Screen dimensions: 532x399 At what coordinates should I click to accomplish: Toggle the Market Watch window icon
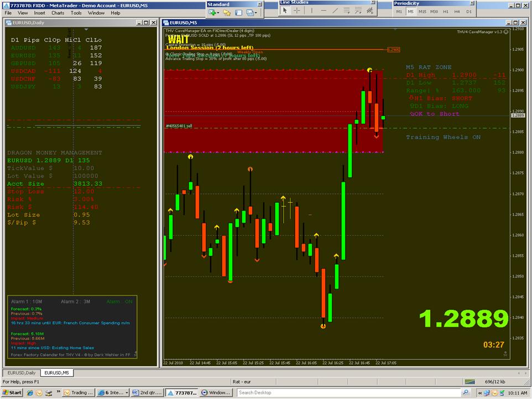[x=238, y=13]
